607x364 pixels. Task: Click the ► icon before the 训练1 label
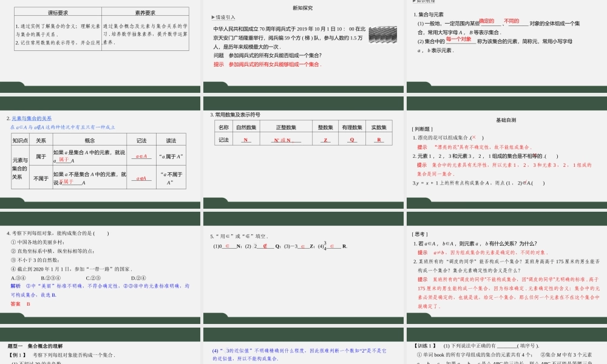[x=415, y=346]
